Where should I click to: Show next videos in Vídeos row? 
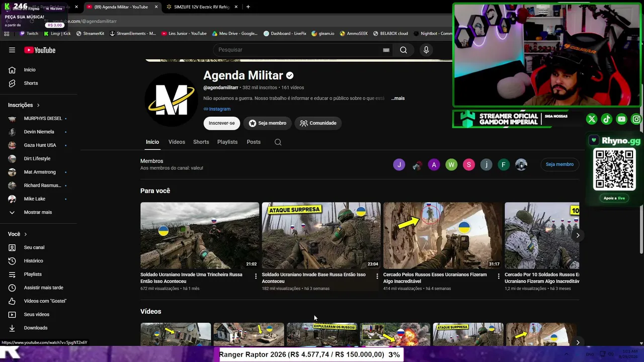(578, 342)
